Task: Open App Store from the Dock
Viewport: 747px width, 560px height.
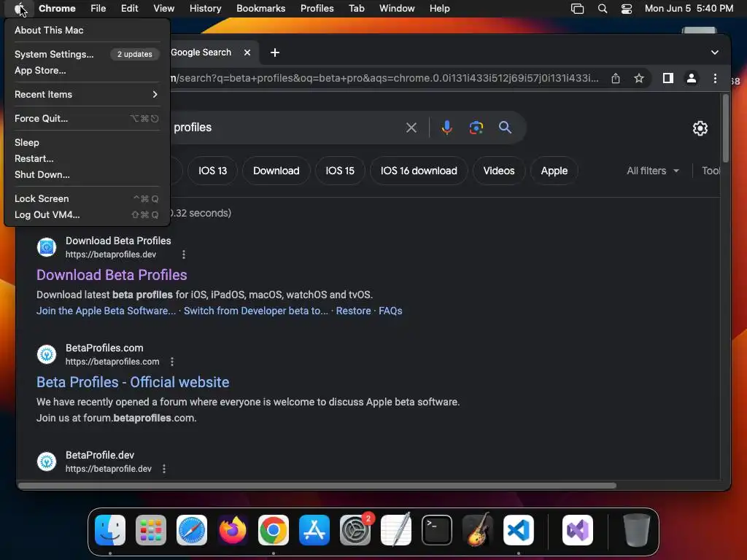Action: [x=314, y=530]
